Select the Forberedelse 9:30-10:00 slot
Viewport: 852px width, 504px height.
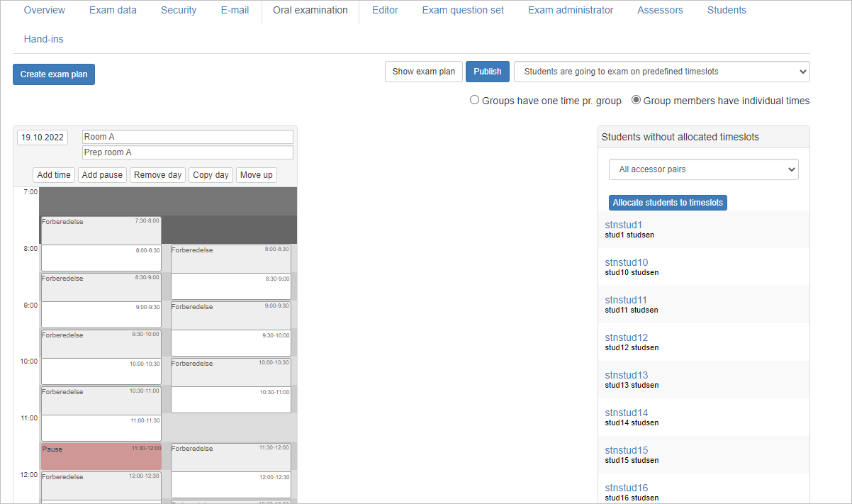101,344
